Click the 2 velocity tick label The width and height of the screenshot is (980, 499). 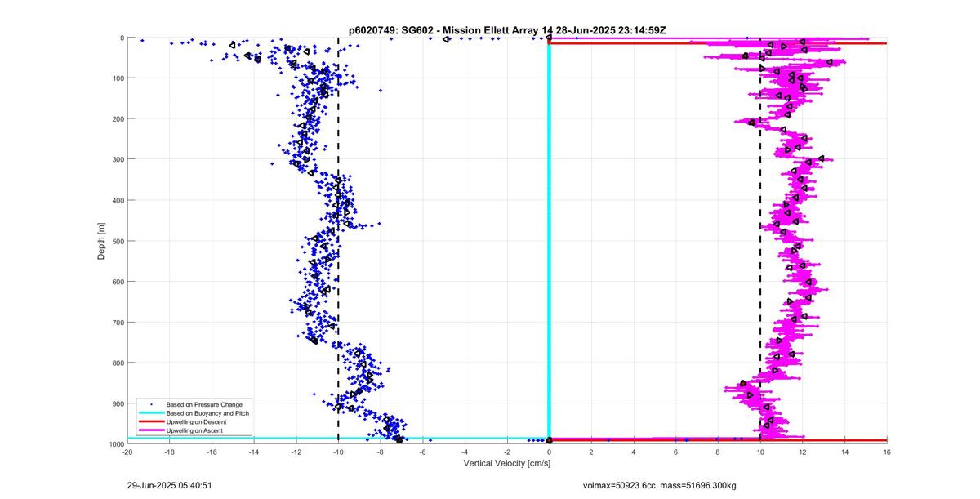591,452
